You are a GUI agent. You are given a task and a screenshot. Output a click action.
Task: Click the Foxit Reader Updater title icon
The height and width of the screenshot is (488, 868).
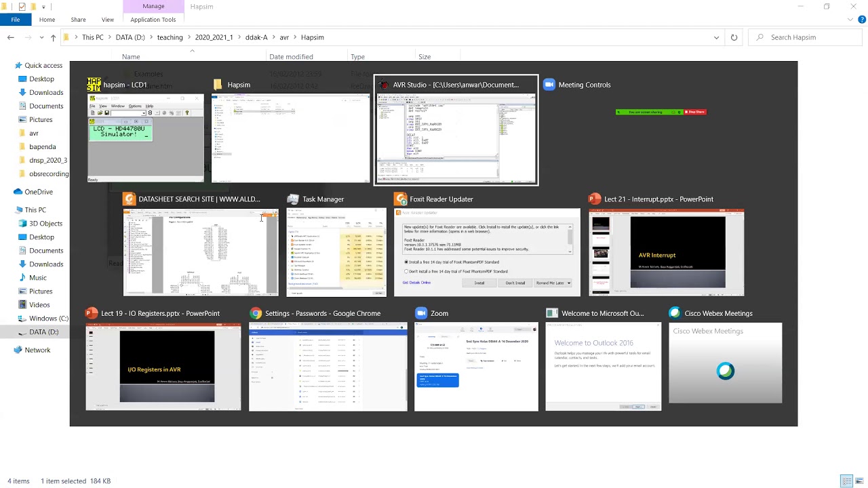tap(400, 199)
